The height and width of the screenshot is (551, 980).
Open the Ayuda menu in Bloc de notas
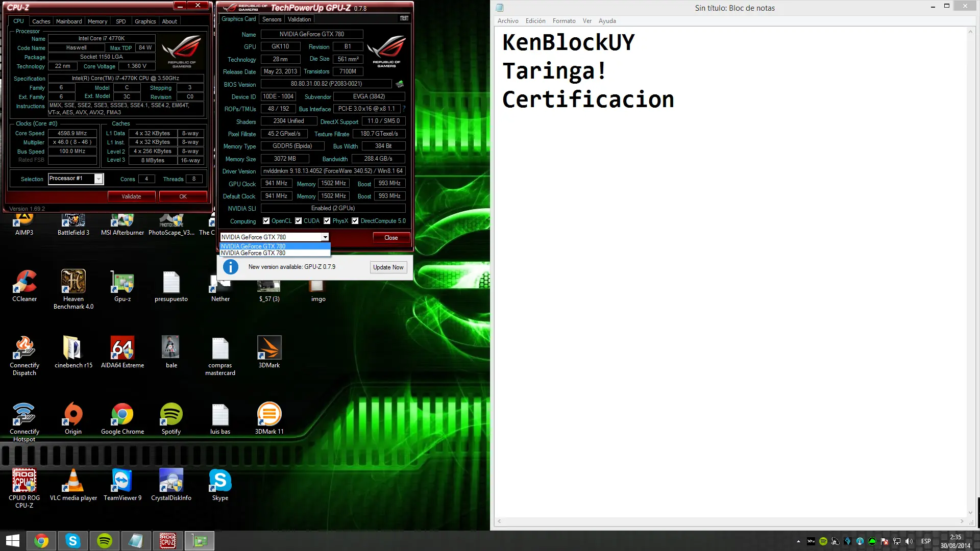(x=607, y=21)
